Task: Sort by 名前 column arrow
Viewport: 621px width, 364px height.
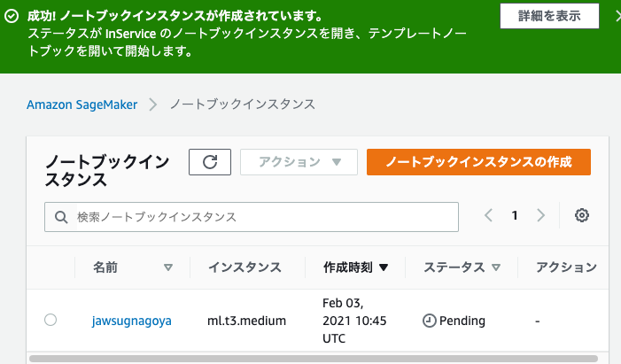Action: pyautogui.click(x=168, y=267)
